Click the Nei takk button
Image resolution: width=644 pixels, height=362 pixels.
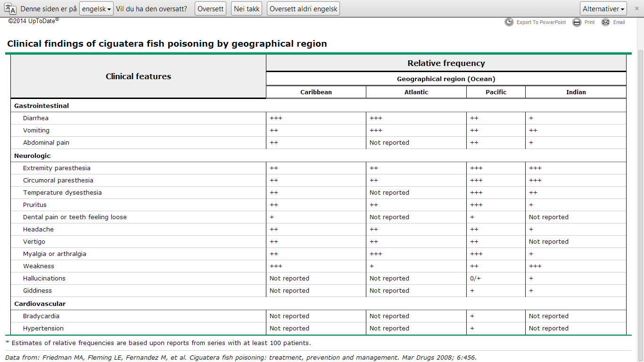(247, 8)
